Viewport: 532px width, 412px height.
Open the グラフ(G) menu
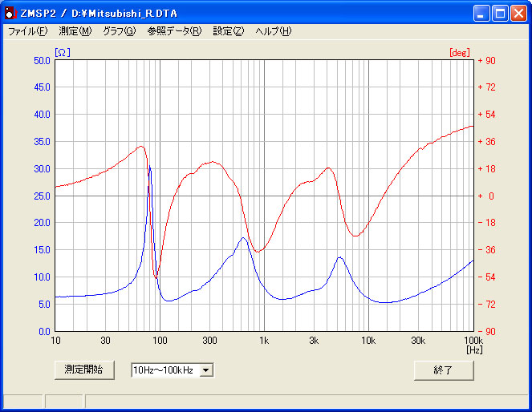coord(120,31)
